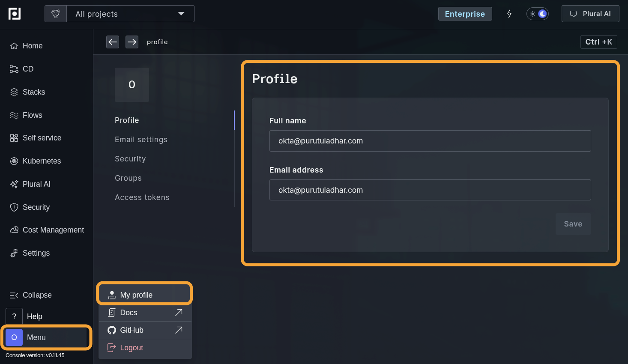Open Kubernetes from the sidebar
Screen dimensions: 628x364
point(42,161)
